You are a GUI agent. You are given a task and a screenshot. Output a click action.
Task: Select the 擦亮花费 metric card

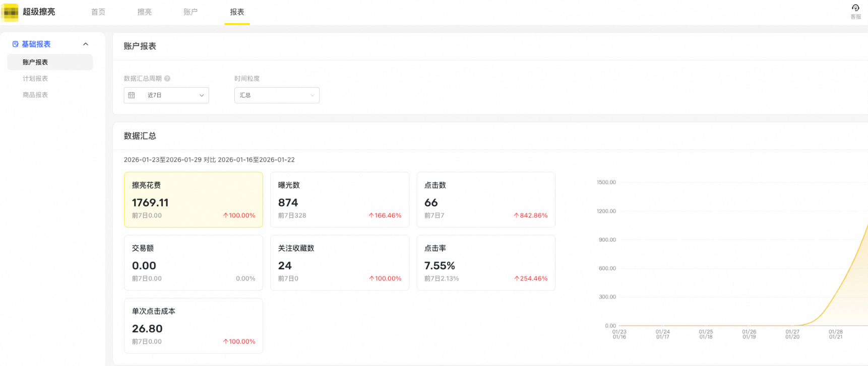(x=194, y=200)
